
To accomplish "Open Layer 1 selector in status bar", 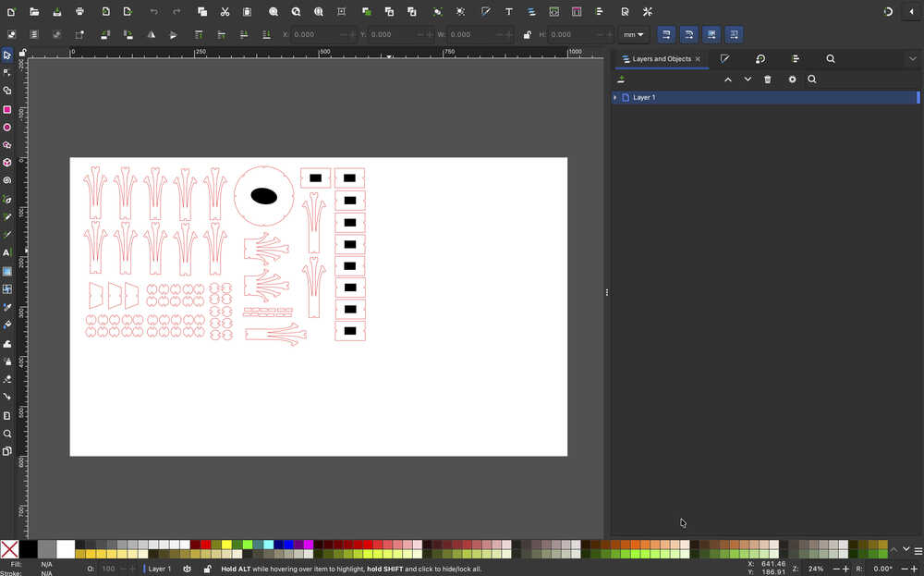I will pos(159,569).
